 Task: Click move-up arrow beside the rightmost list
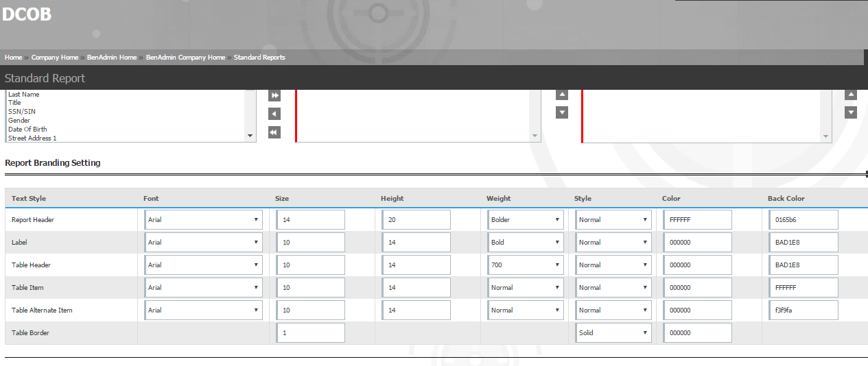coord(851,95)
